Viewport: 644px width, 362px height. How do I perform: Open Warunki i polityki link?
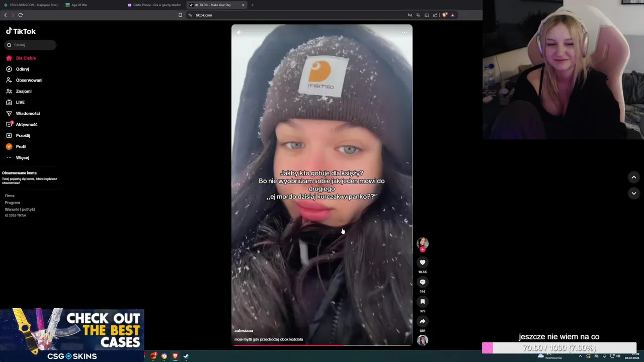pos(20,209)
